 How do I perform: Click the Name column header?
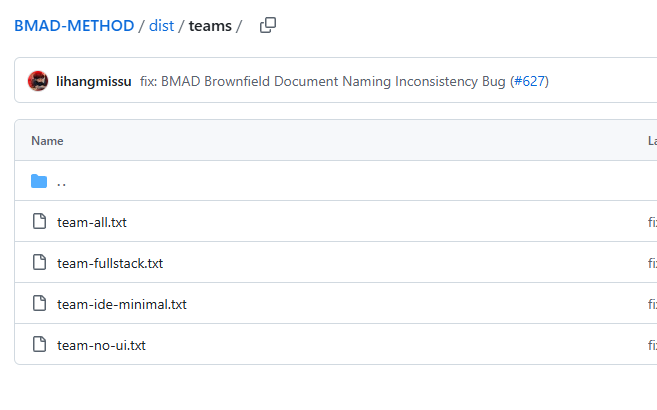point(47,141)
